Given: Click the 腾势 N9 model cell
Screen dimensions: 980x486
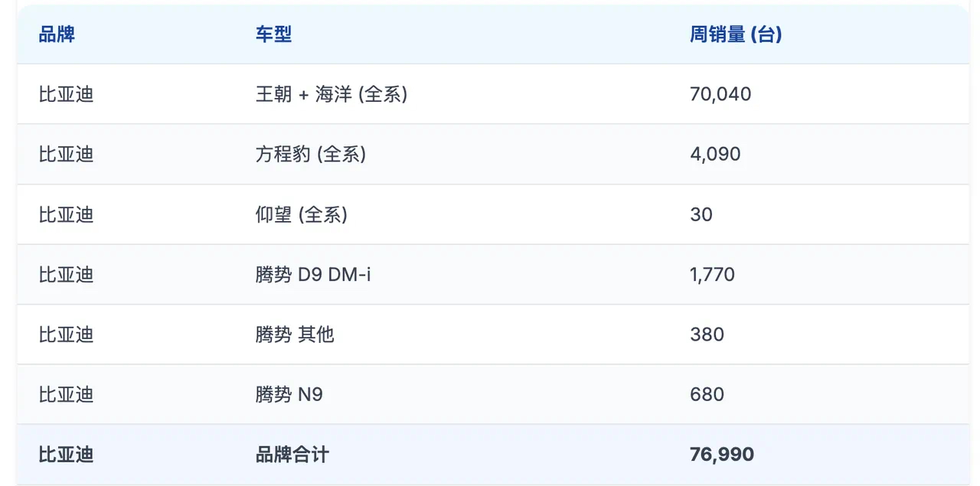Looking at the screenshot, I should tap(289, 394).
